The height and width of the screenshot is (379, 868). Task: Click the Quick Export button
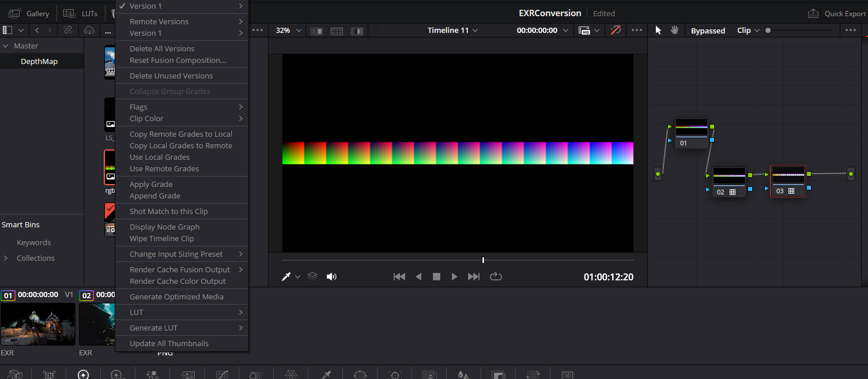[836, 13]
